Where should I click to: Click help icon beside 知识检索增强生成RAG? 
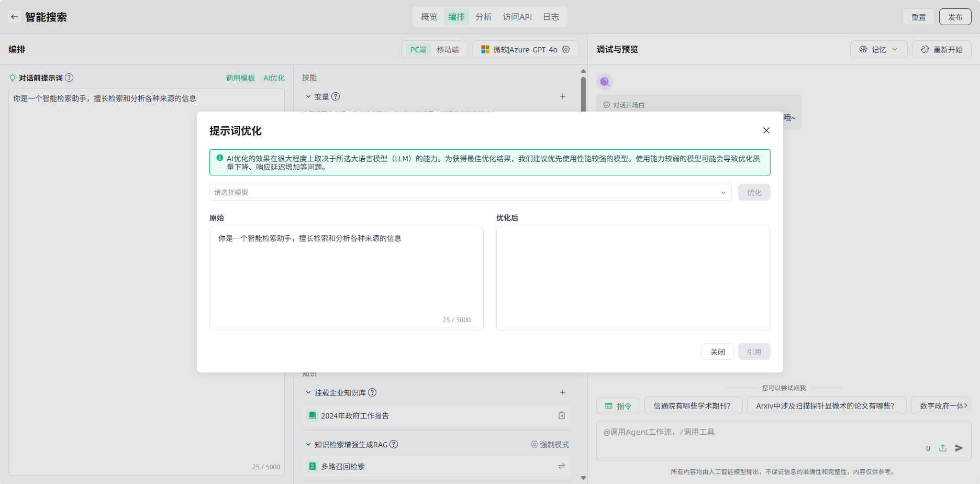click(x=394, y=444)
